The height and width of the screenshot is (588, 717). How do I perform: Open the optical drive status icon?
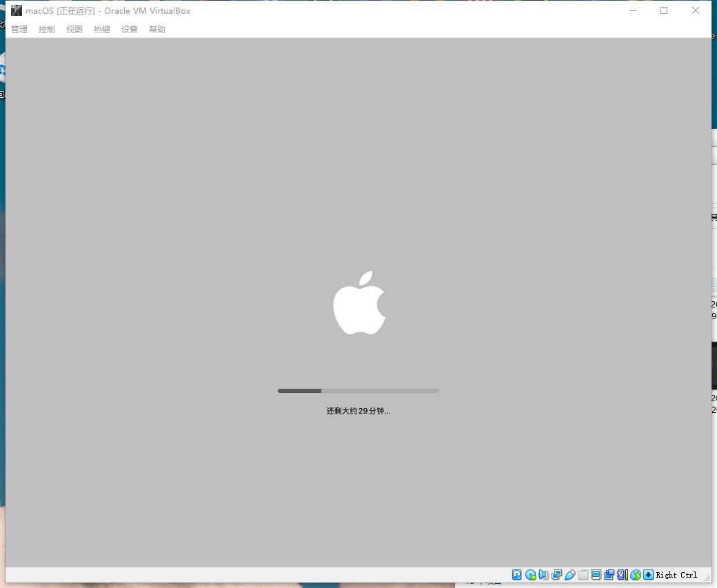[x=530, y=574]
